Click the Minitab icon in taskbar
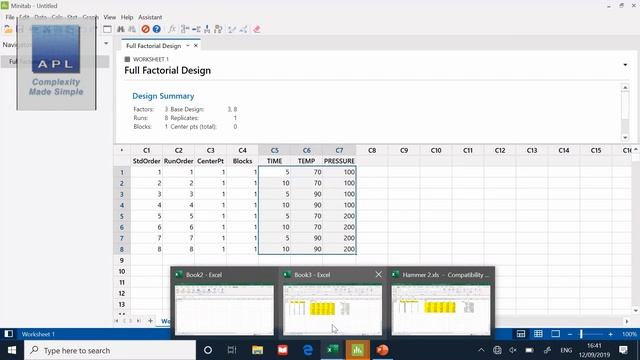This screenshot has height=360, width=640. point(358,350)
